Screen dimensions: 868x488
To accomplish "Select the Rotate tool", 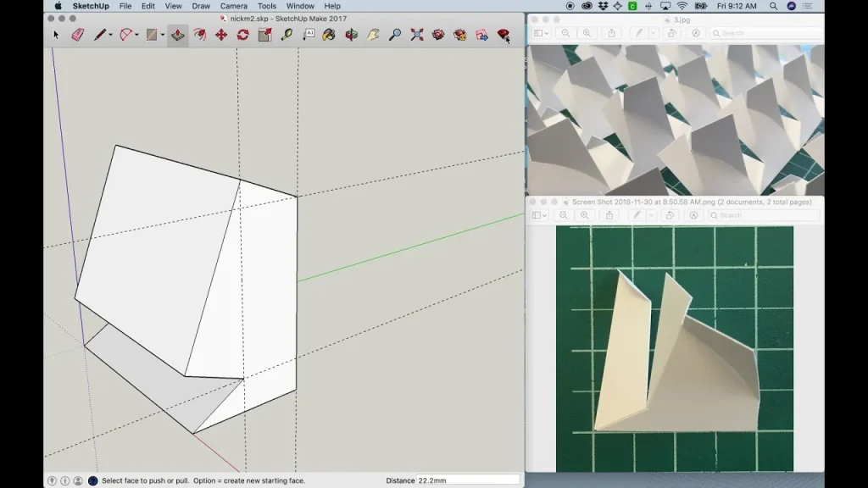I will 243,36.
